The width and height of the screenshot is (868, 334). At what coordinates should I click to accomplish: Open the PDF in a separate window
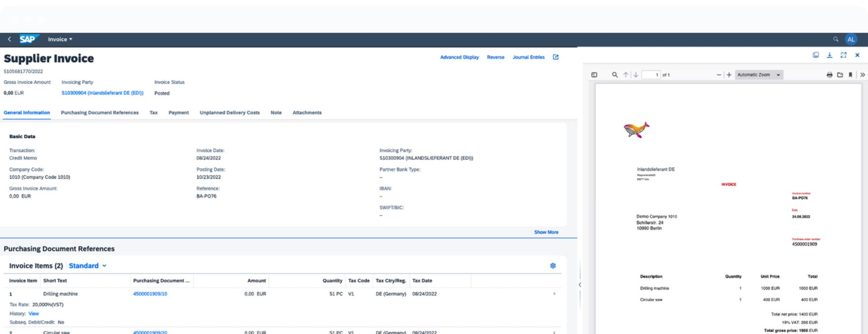pos(815,56)
